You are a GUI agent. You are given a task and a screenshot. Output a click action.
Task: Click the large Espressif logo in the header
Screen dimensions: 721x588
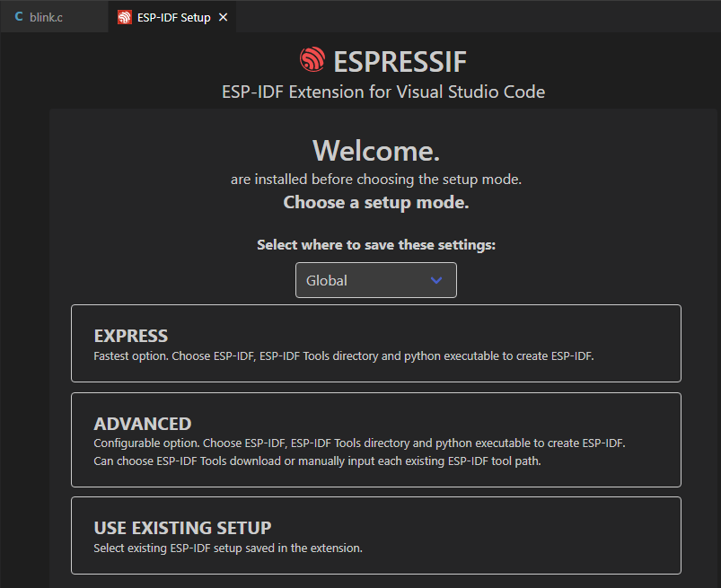pos(312,60)
